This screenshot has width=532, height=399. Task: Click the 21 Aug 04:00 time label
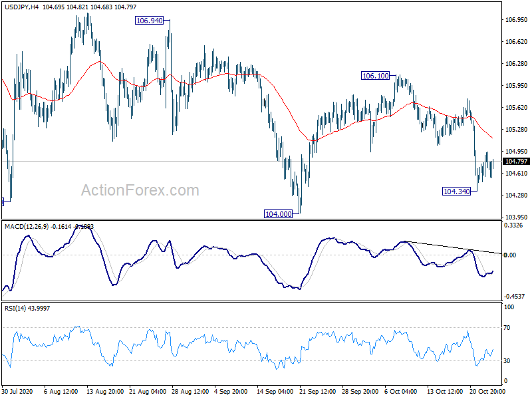click(148, 392)
